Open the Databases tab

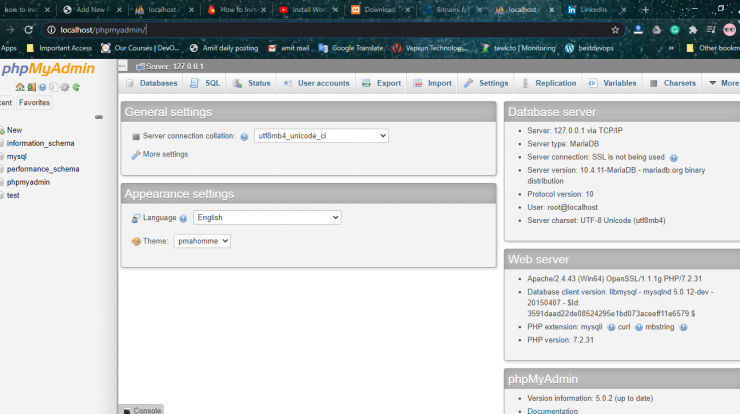pyautogui.click(x=152, y=83)
